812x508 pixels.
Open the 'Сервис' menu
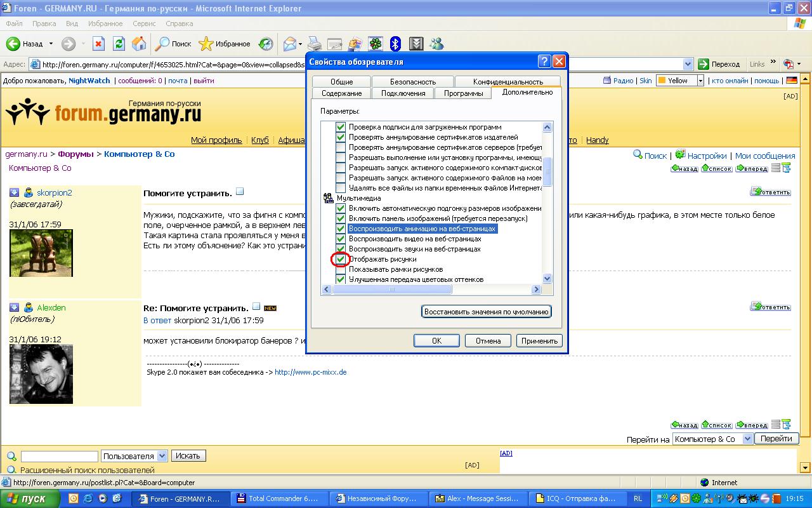click(144, 23)
